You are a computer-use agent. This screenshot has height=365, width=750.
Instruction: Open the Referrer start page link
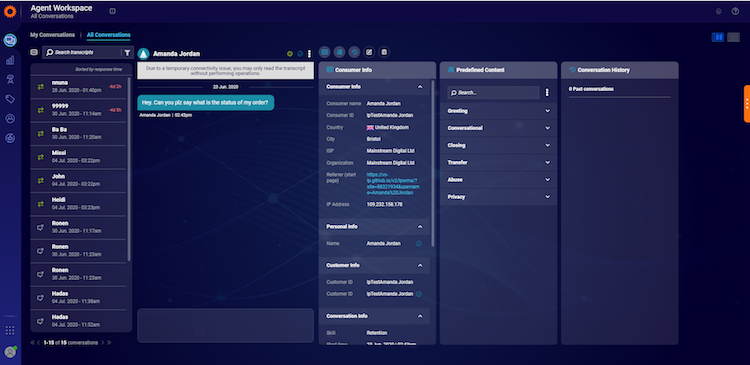(393, 184)
